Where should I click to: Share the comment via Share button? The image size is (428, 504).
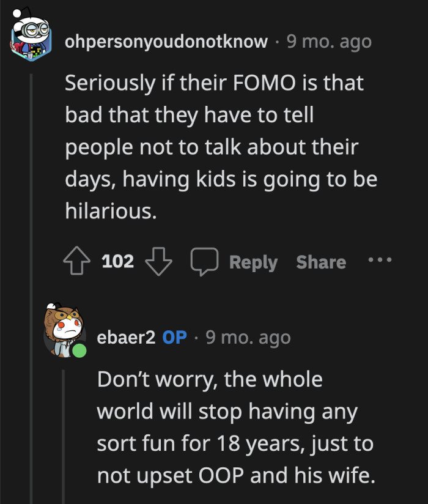[321, 262]
